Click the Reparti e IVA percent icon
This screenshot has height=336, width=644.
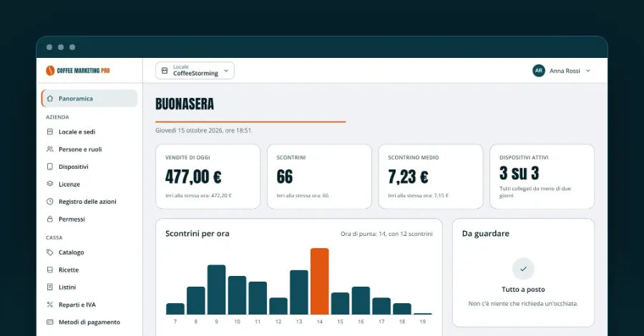point(50,305)
